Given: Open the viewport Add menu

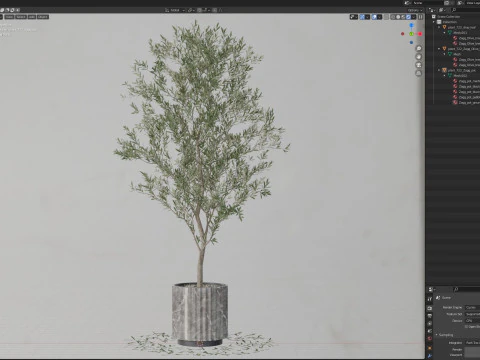Looking at the screenshot, I should pyautogui.click(x=32, y=17).
